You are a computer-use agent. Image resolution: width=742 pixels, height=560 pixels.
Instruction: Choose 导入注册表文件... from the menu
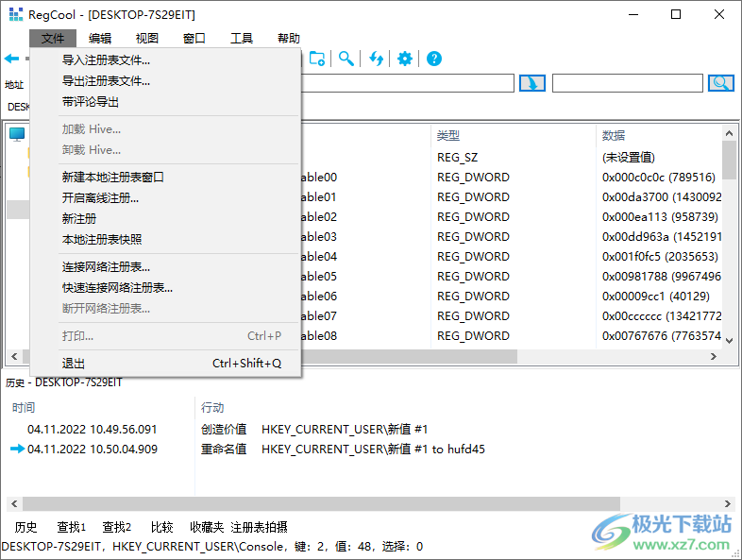[165, 60]
